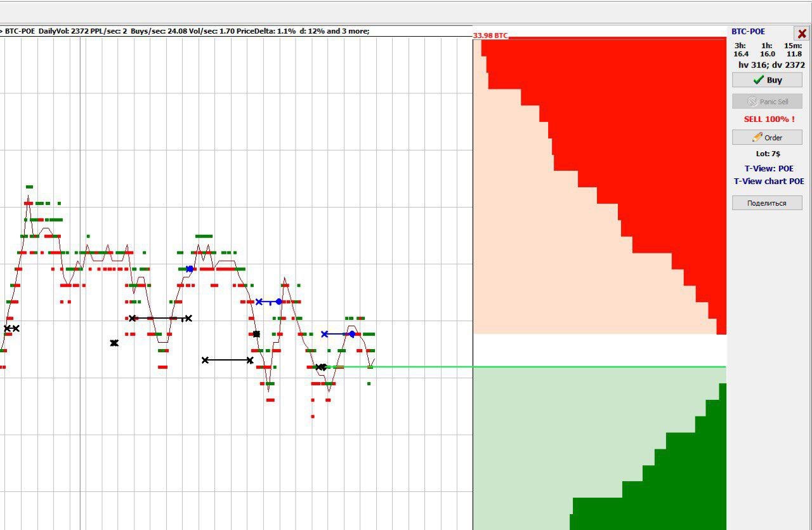Close the BTC-POE panel with red X
The height and width of the screenshot is (530, 812).
pos(802,34)
